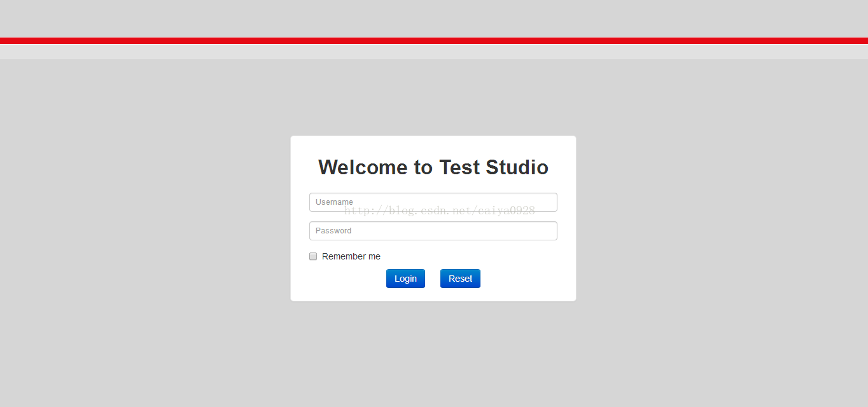Click into the Username field
The width and height of the screenshot is (868, 407).
tap(433, 202)
